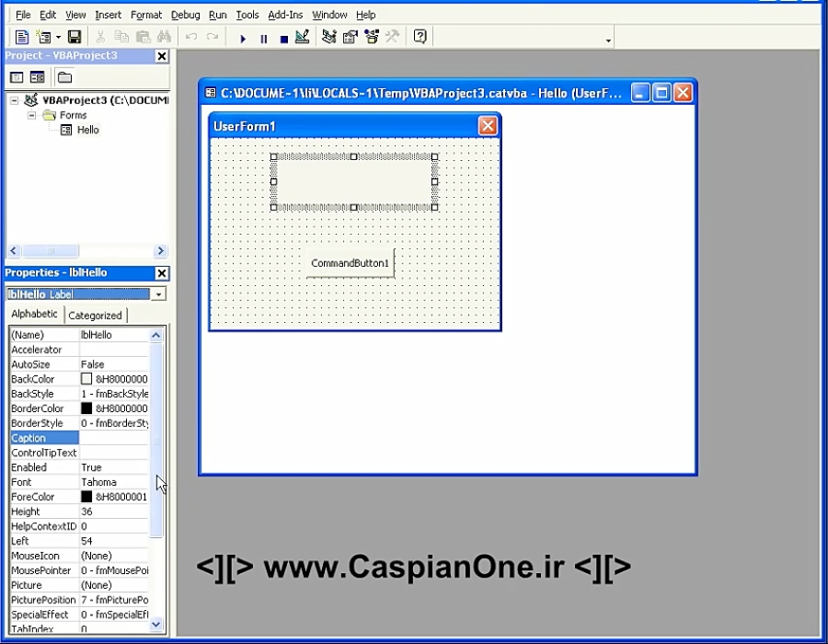The width and height of the screenshot is (828, 644).
Task: Click the CommandButton1 on UserForm1
Action: point(349,262)
